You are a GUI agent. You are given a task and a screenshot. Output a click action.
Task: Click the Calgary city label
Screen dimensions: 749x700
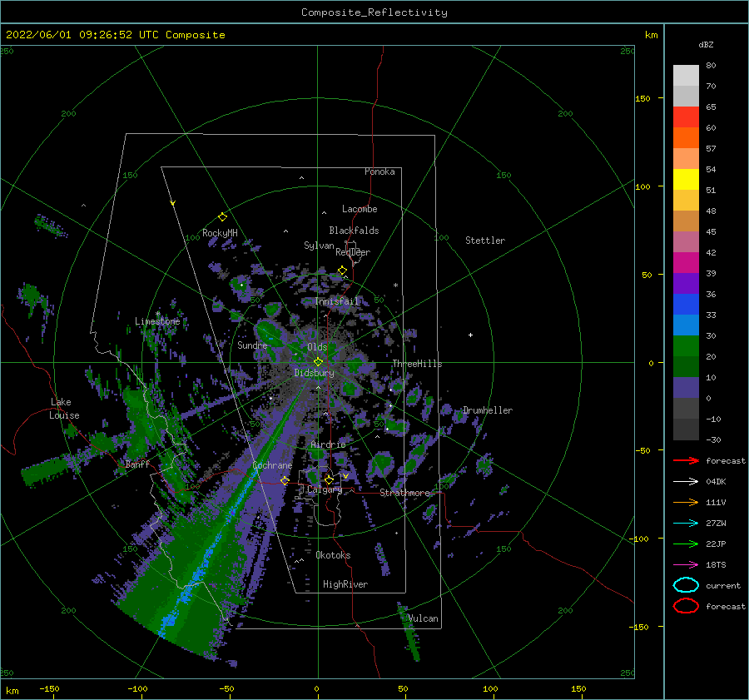(325, 489)
